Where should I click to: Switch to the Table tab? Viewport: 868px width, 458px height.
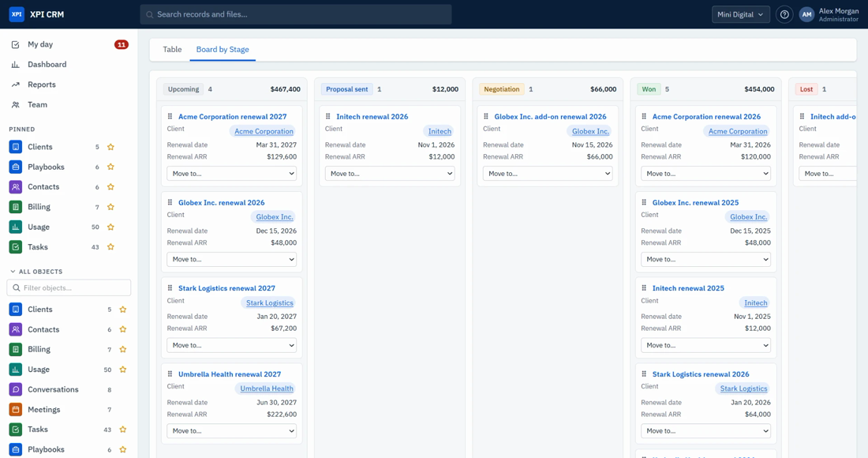click(172, 49)
